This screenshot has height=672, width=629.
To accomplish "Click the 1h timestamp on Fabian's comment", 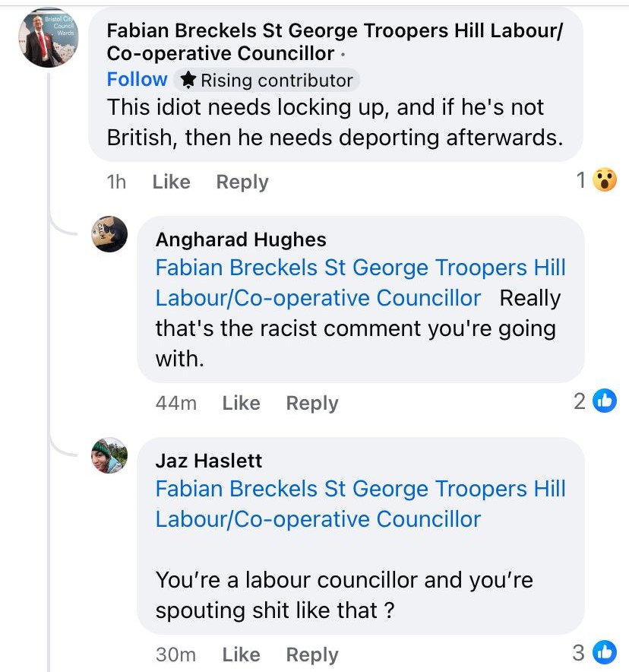I will 117,182.
